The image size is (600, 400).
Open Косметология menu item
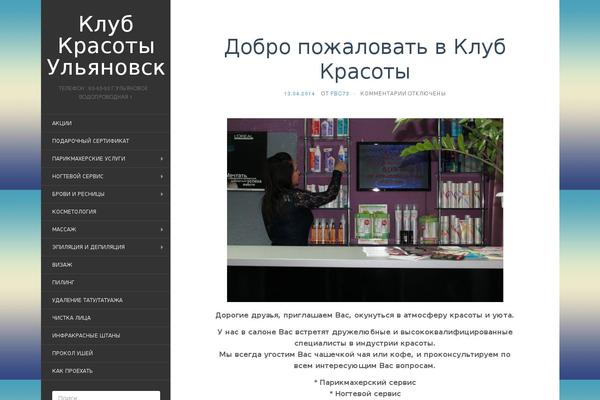(106, 212)
